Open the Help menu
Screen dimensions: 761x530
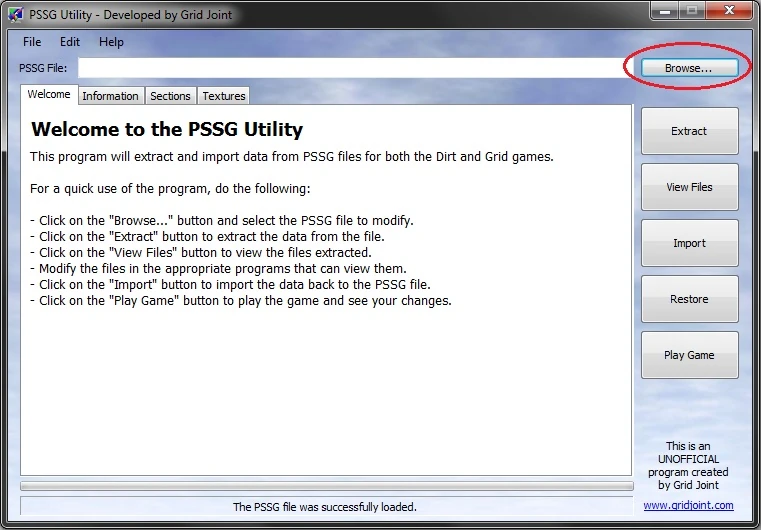pyautogui.click(x=111, y=42)
